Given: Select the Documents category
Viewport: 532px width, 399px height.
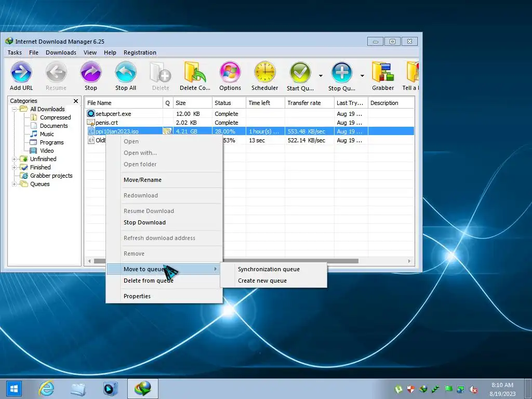Looking at the screenshot, I should click(x=54, y=126).
